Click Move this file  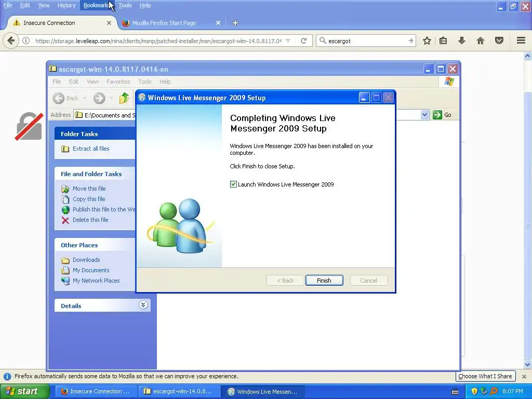[x=89, y=188]
